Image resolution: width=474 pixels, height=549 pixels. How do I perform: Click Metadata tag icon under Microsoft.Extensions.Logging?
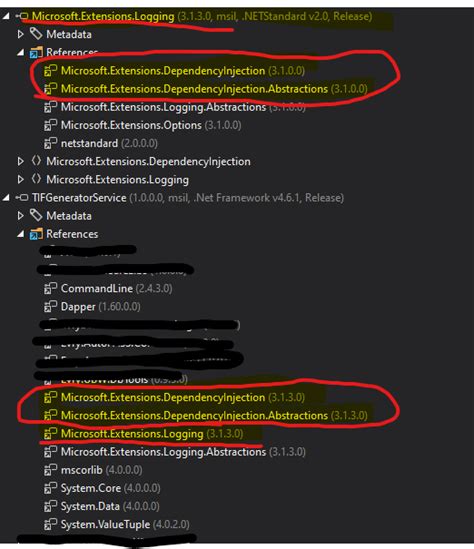click(x=36, y=34)
